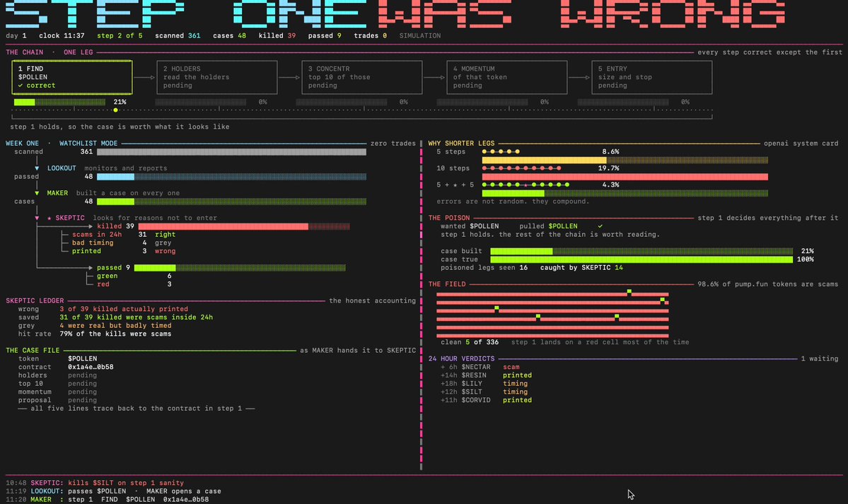Click the 0% progress bar under step 2 HOLDERS
848x504 pixels.
(x=201, y=102)
